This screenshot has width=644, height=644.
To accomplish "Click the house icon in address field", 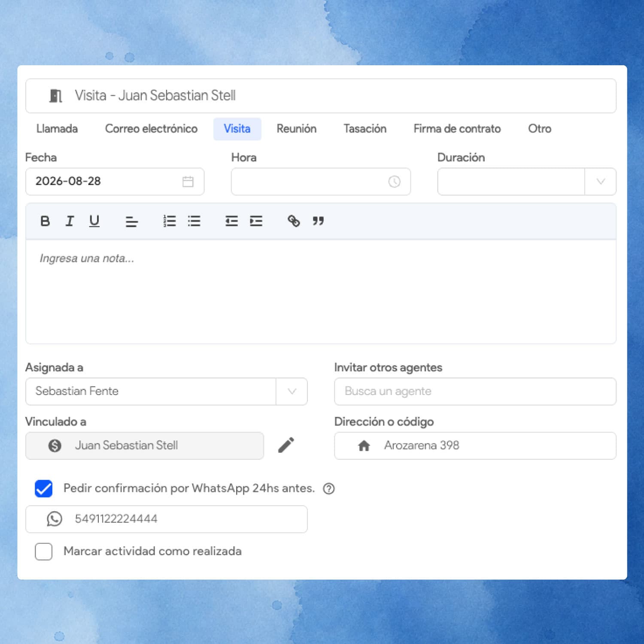I will click(x=364, y=446).
